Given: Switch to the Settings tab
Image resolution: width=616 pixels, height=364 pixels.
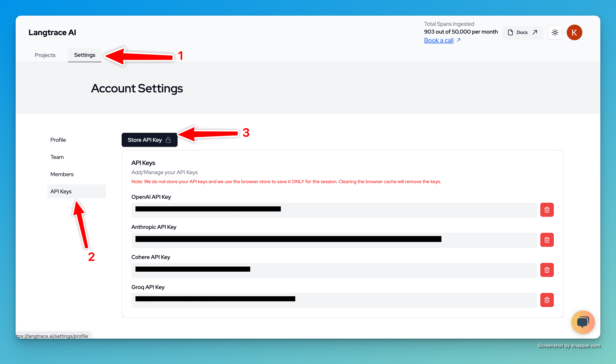Looking at the screenshot, I should [84, 55].
